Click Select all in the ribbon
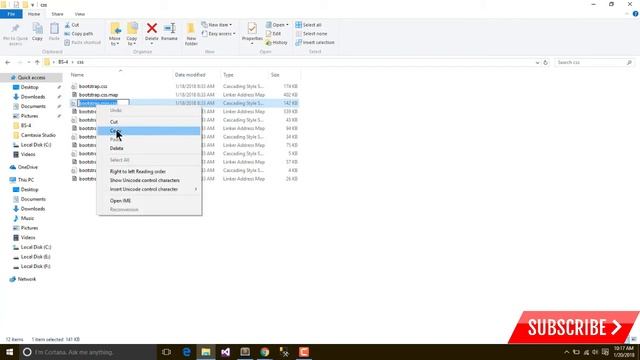Viewport: 640px width, 360px height. pyautogui.click(x=309, y=25)
